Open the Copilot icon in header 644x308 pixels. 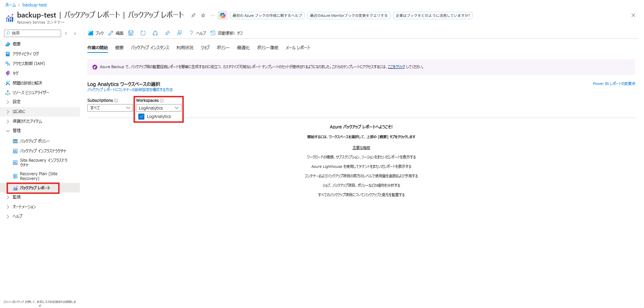pyautogui.click(x=222, y=16)
